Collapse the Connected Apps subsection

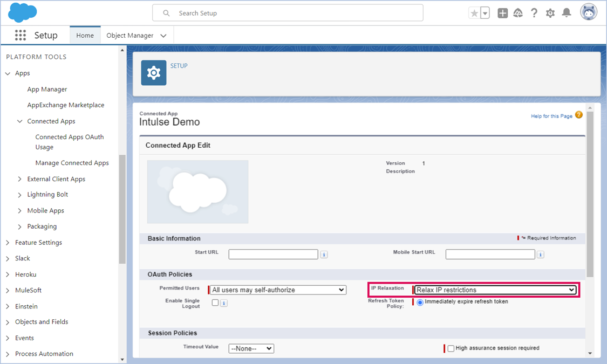[20, 121]
